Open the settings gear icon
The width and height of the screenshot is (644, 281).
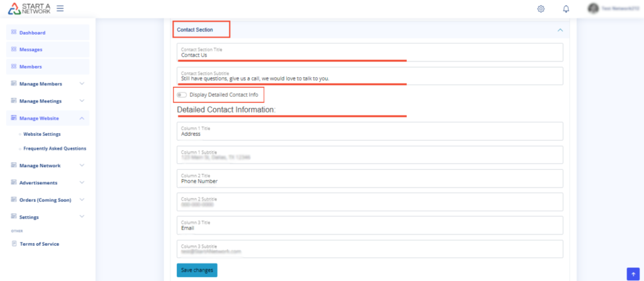pyautogui.click(x=541, y=9)
